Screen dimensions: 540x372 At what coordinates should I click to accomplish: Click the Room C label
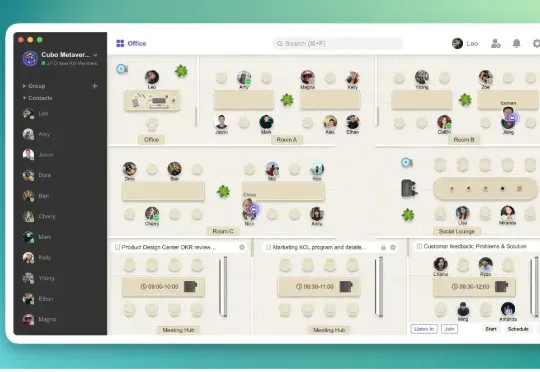click(223, 231)
